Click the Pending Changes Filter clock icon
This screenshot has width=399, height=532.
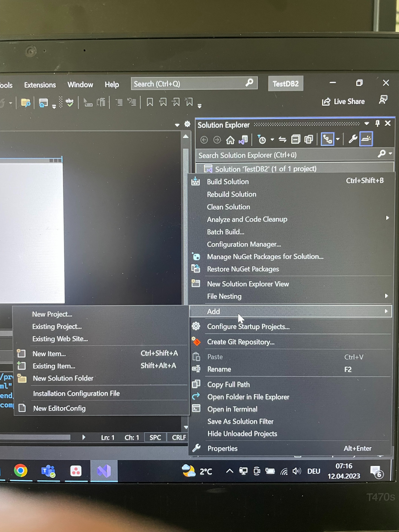[x=262, y=140]
